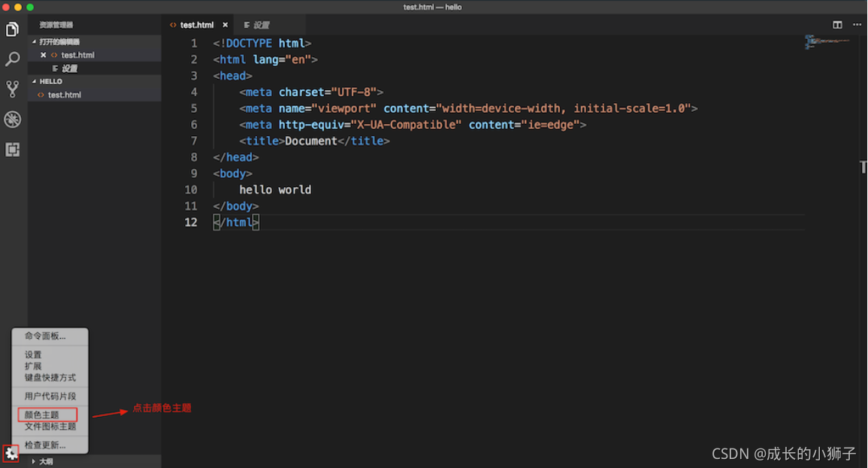Screen dimensions: 868x468
Task: Click the meta viewport line
Action: (468, 108)
